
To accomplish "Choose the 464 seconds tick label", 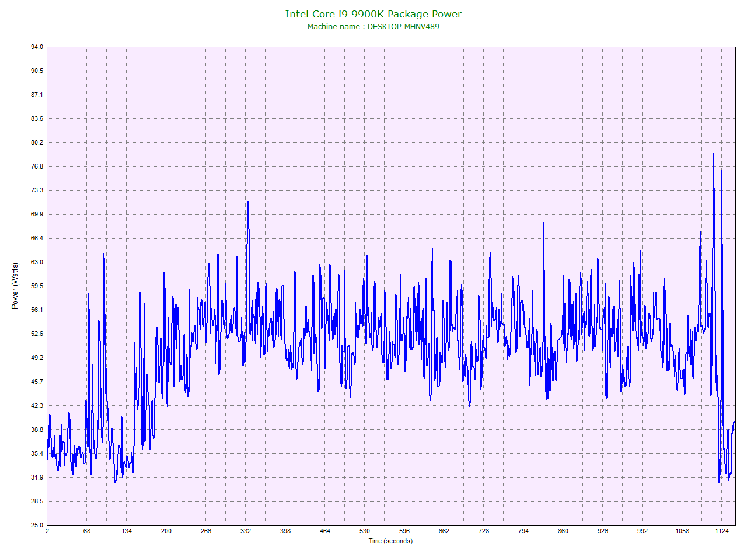I will tap(325, 531).
